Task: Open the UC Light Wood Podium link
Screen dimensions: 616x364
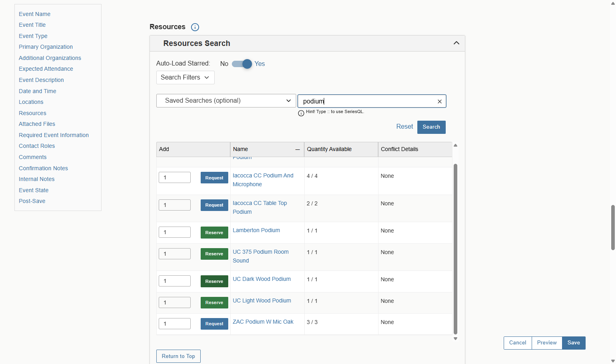Action: pos(262,301)
